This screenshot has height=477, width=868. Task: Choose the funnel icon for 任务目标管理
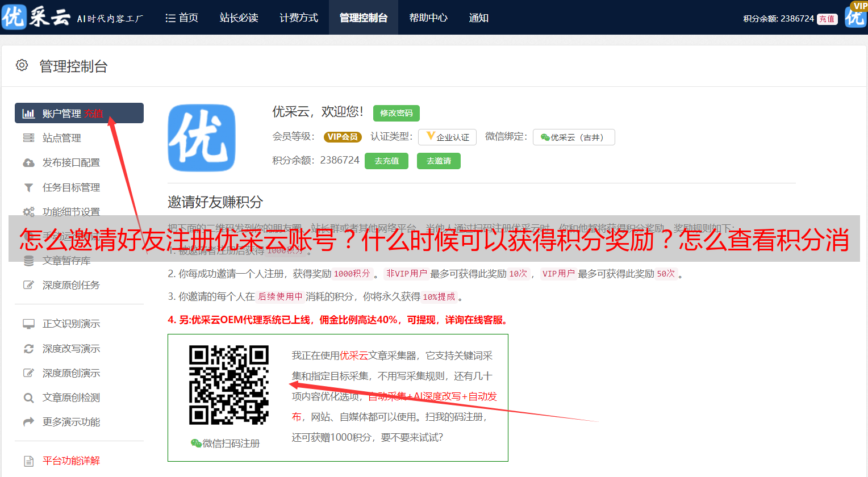coord(28,187)
